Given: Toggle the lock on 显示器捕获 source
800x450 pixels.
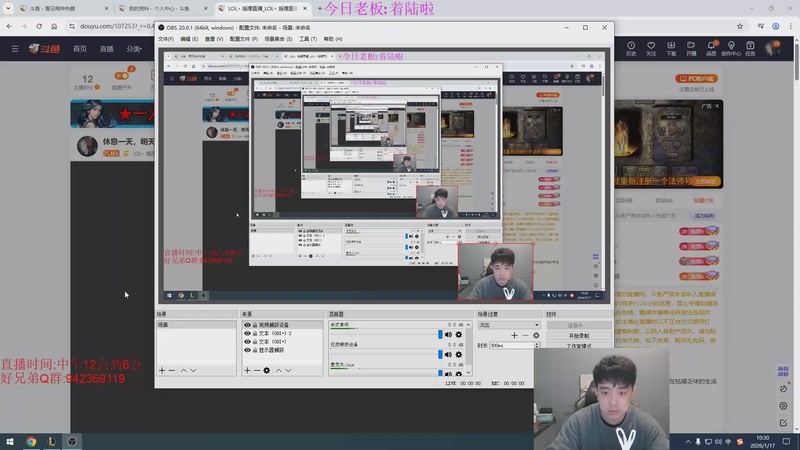Looking at the screenshot, I should [x=255, y=350].
